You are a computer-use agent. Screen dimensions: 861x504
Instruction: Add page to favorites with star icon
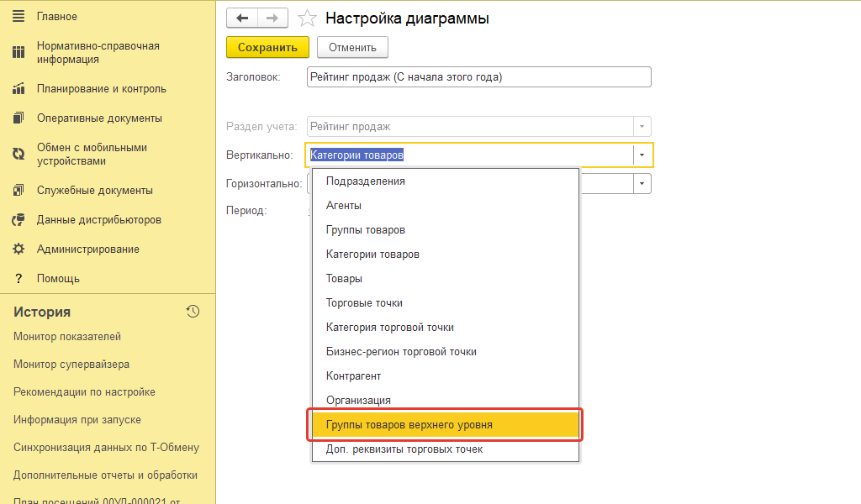coord(308,18)
